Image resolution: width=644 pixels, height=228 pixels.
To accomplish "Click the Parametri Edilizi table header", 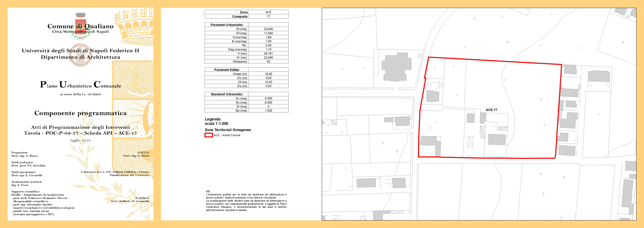I will click(227, 70).
